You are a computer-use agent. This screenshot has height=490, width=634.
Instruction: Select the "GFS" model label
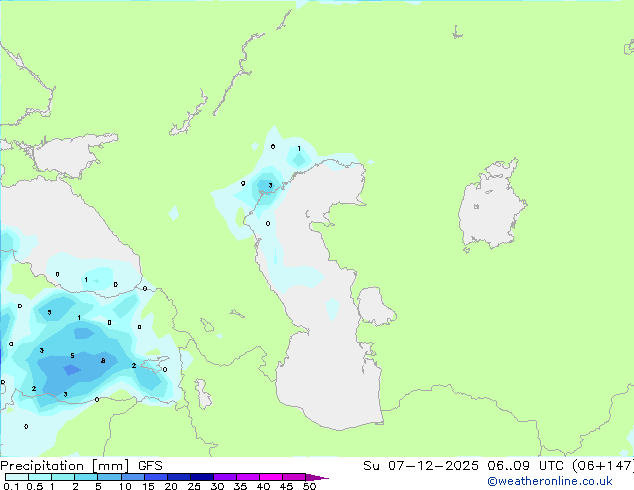coord(150,466)
